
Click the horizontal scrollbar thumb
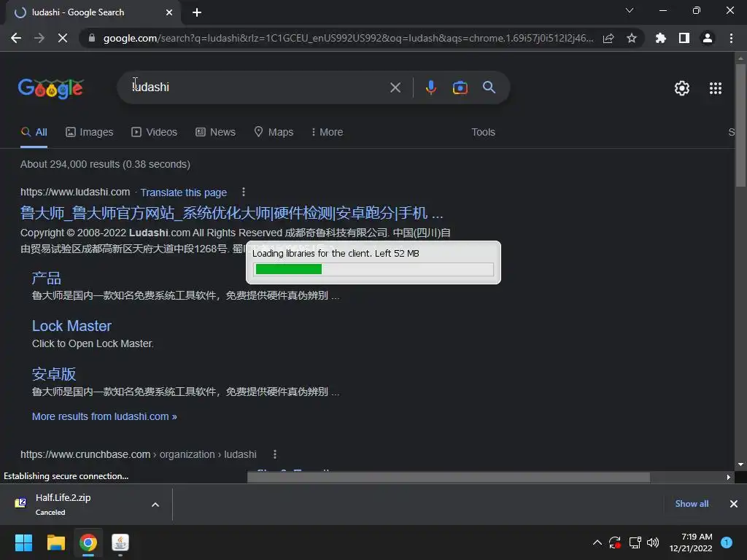coord(449,477)
